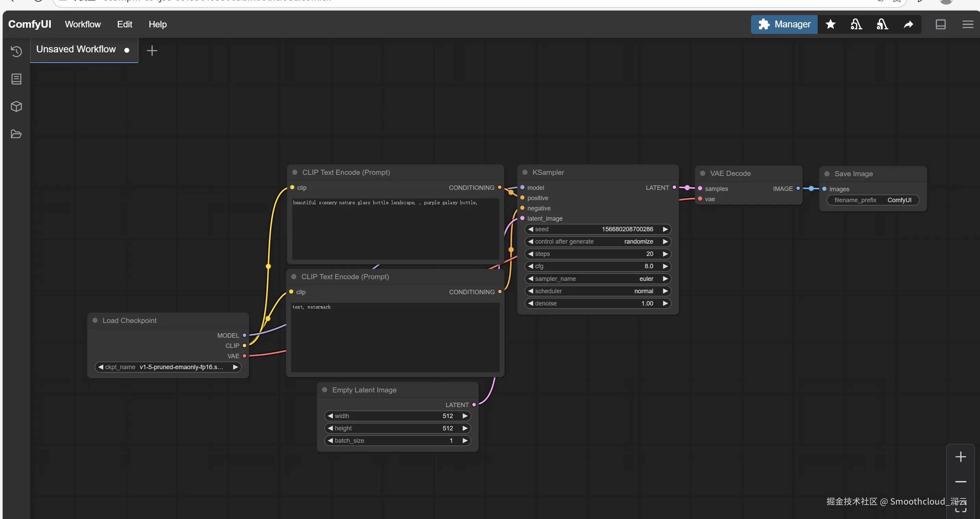The height and width of the screenshot is (519, 980).
Task: Open the hamburger menu icon
Action: 967,24
